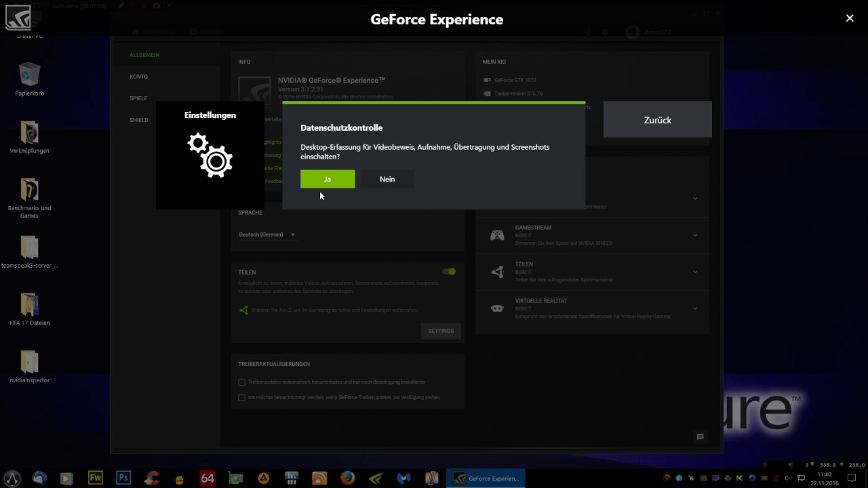The image size is (868, 488).
Task: Open the Sprache dropdown showing Deutsch (German)
Action: click(267, 235)
